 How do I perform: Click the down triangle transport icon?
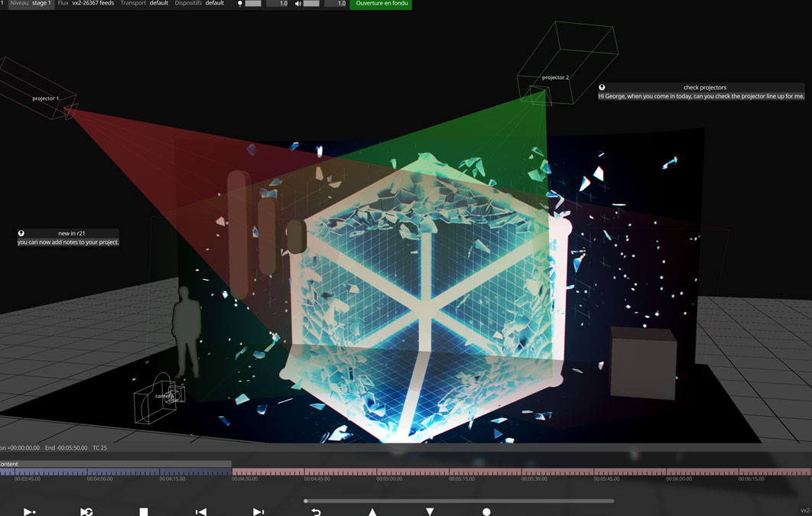(x=430, y=511)
